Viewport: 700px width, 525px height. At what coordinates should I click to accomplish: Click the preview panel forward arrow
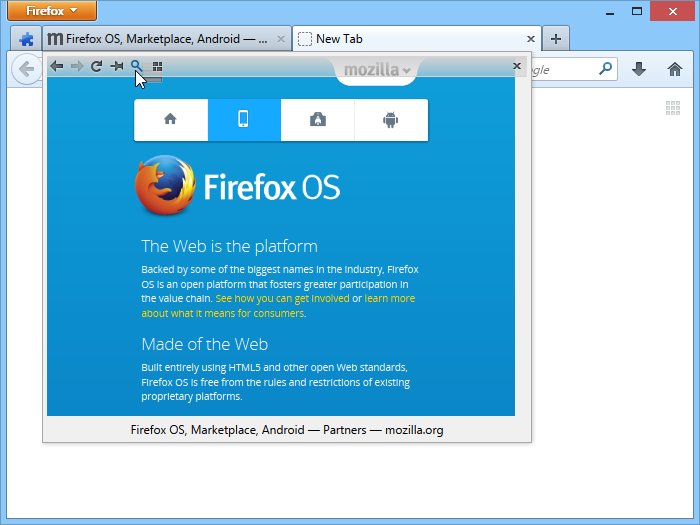77,67
